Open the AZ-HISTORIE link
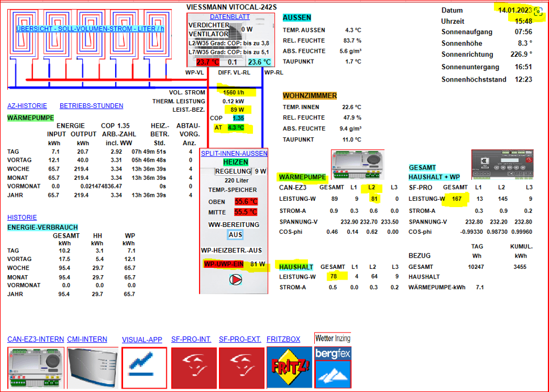Image resolution: width=549 pixels, height=392 pixels. [27, 106]
